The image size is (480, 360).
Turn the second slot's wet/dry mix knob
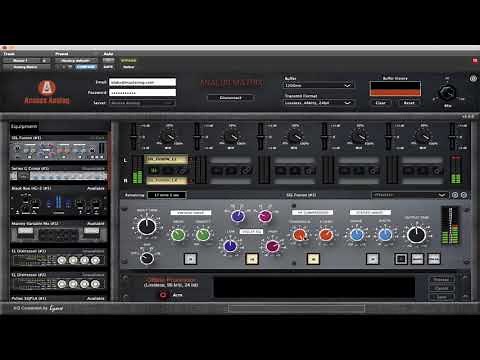pos(232,136)
